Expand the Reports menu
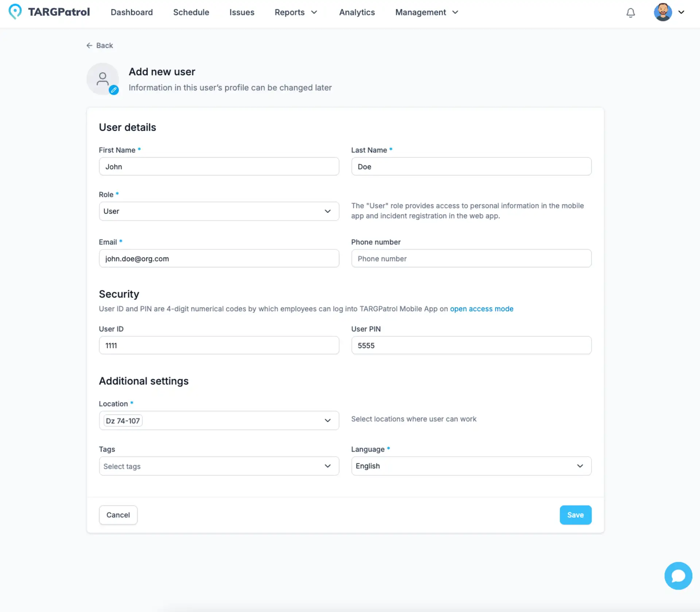The width and height of the screenshot is (700, 612). [296, 12]
